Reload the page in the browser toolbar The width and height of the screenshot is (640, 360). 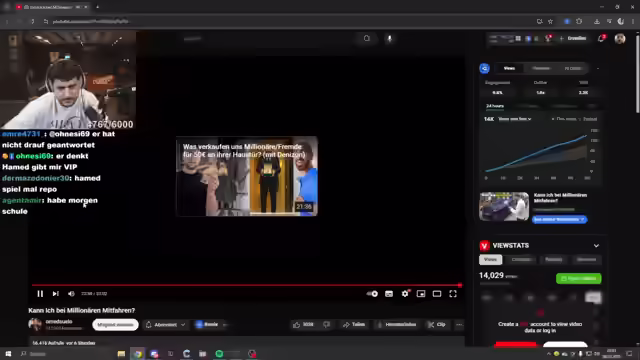tap(32, 21)
